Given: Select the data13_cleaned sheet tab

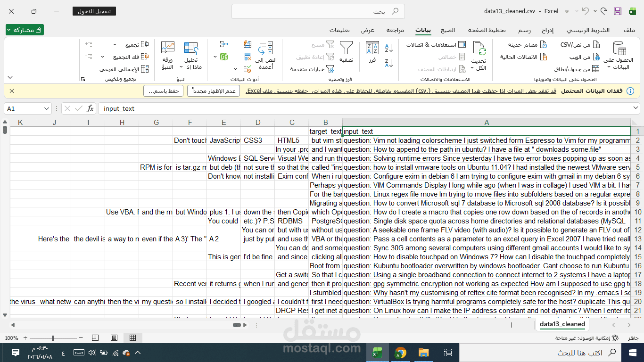Looking at the screenshot, I should [x=562, y=324].
